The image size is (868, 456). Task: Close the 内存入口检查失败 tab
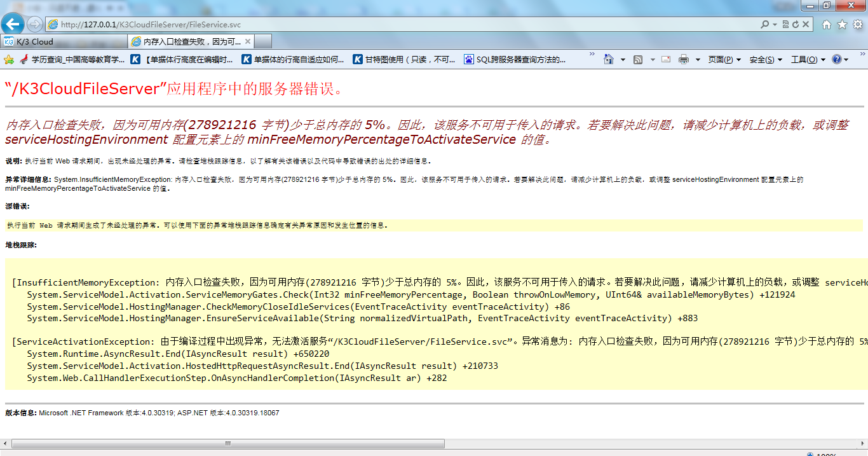(248, 41)
